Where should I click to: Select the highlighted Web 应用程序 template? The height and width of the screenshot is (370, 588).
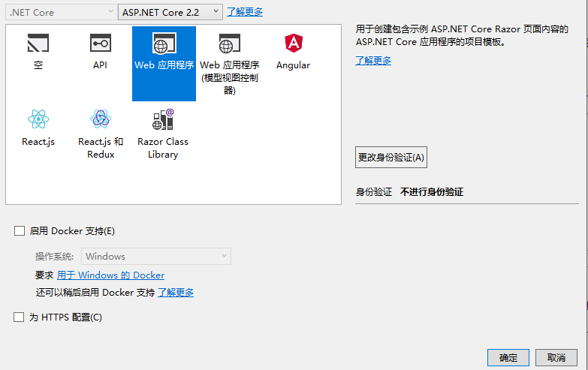164,63
